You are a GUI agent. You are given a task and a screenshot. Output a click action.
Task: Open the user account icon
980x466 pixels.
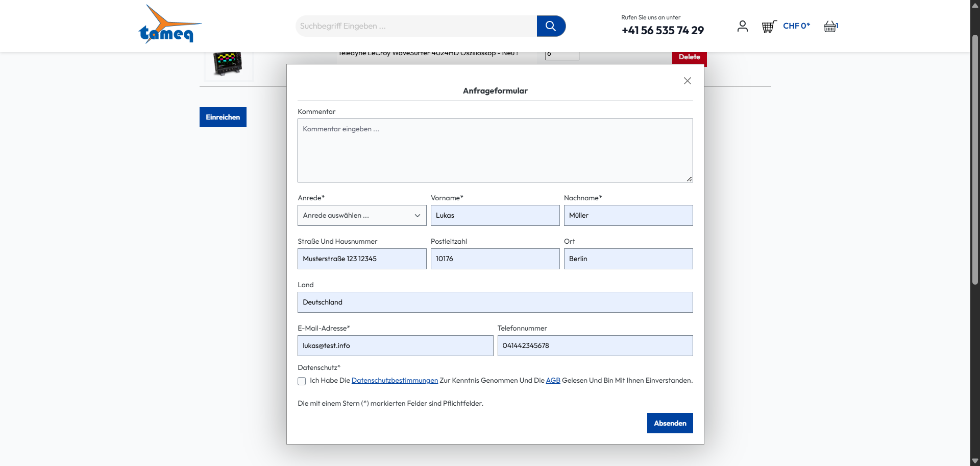742,26
